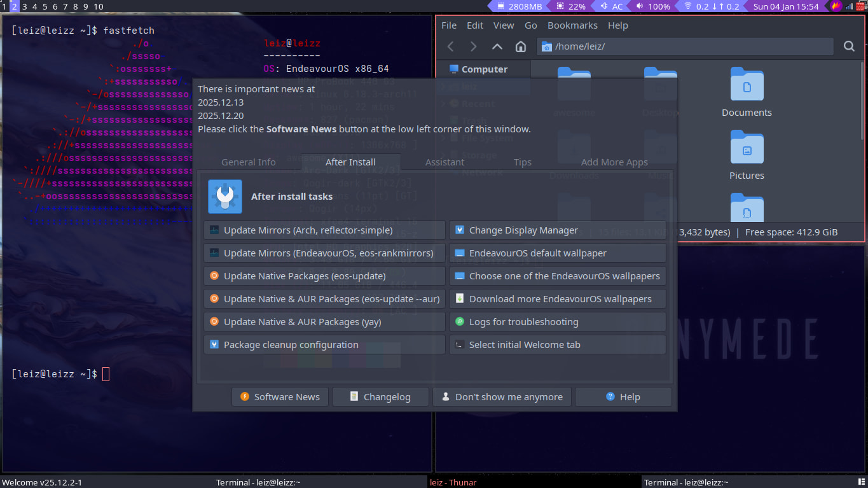The image size is (868, 488).
Task: Switch to workspace 10 in top bar
Action: 98,6
